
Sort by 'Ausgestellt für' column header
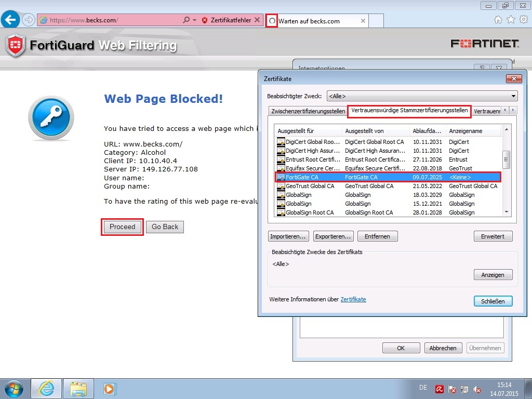coord(309,131)
